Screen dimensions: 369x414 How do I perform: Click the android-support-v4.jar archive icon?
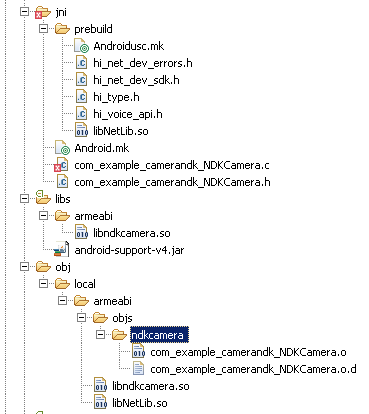tap(62, 250)
